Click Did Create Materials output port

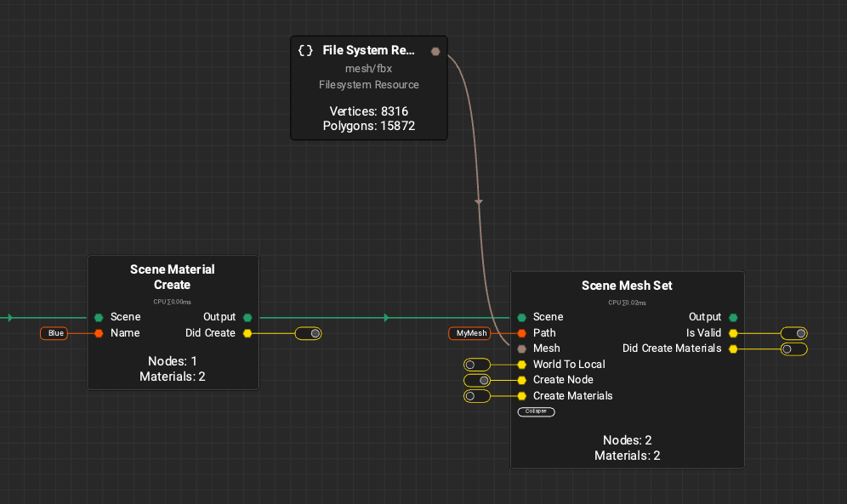pyautogui.click(x=733, y=349)
